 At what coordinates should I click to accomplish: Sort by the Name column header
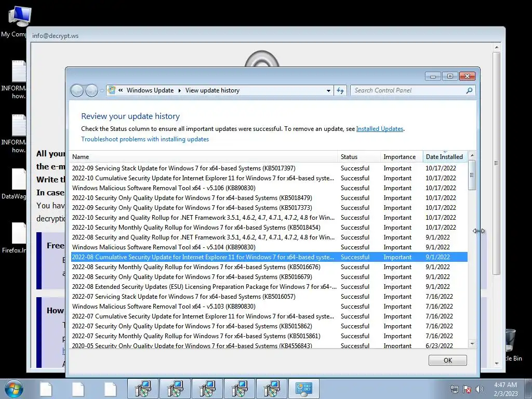tap(203, 157)
